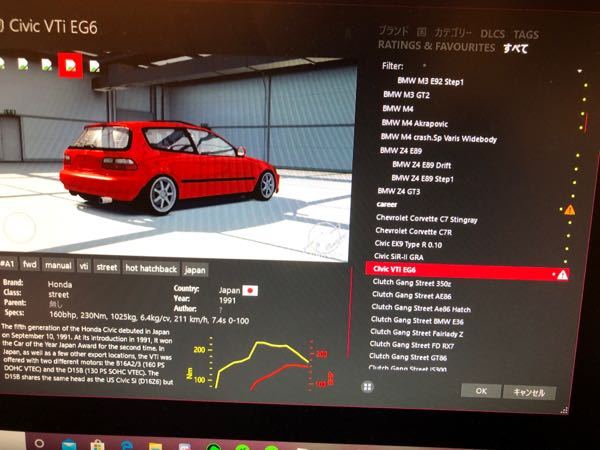Open the Mail app from the taskbar
The image size is (600, 450).
click(69, 445)
